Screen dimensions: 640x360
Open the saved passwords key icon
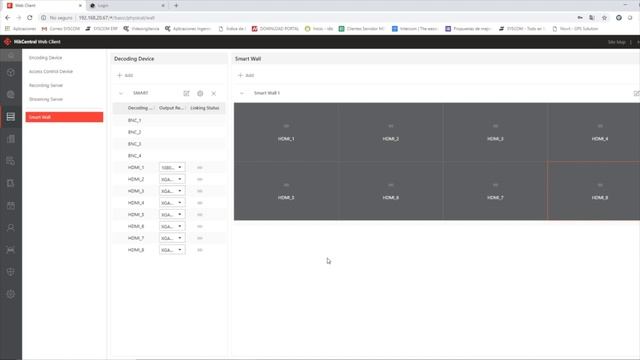580,18
